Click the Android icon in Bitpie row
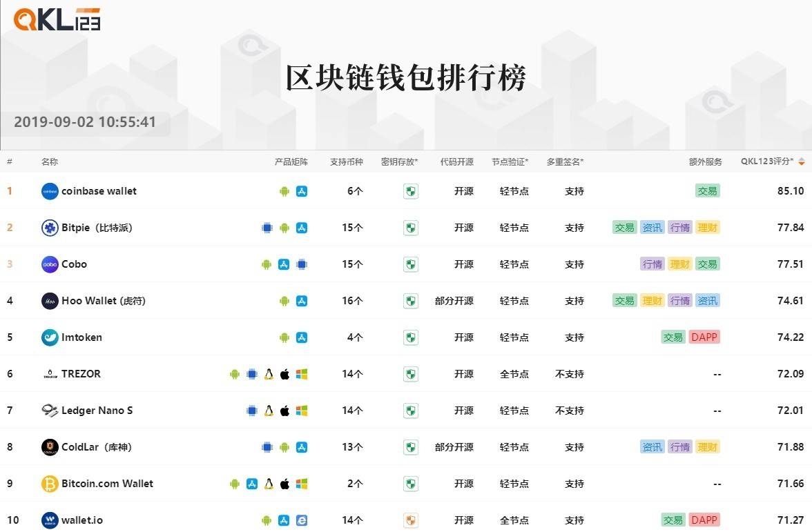The height and width of the screenshot is (532, 812). tap(284, 228)
